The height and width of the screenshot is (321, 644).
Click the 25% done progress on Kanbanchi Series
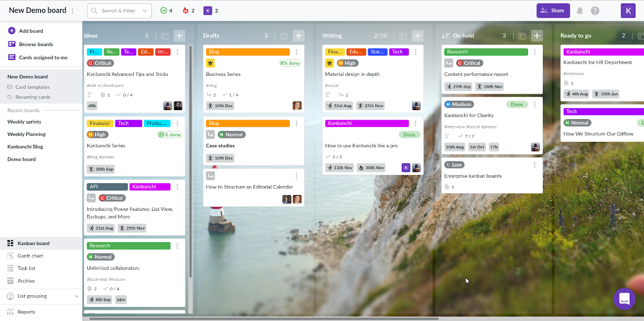[169, 134]
